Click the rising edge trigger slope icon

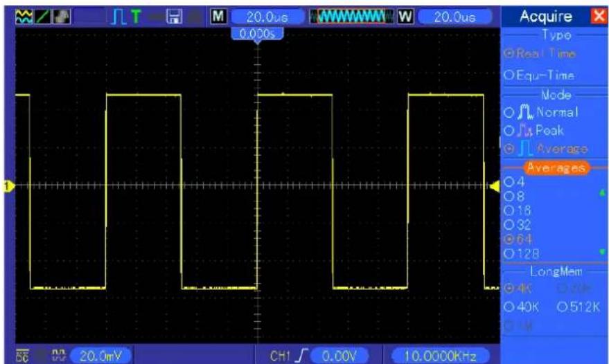(x=302, y=356)
